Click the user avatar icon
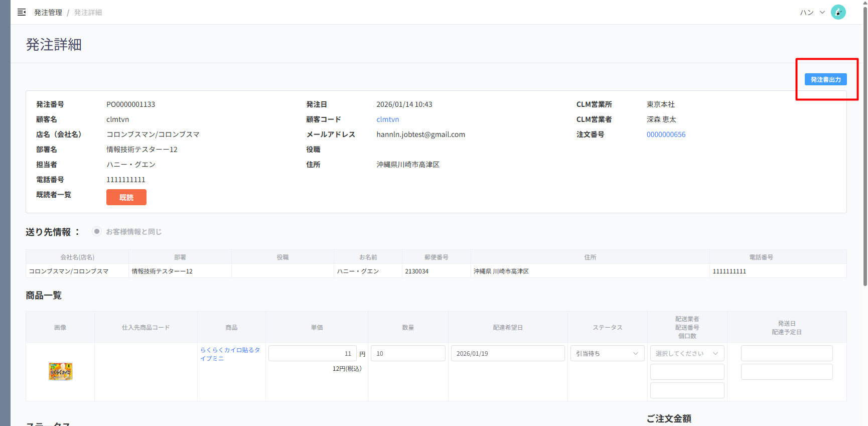868x426 pixels. click(838, 12)
